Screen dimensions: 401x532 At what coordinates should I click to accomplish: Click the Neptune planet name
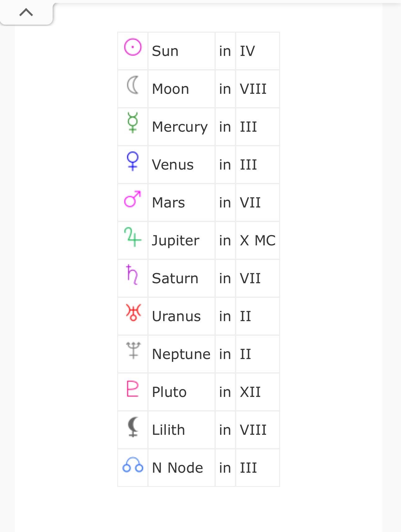pos(181,354)
